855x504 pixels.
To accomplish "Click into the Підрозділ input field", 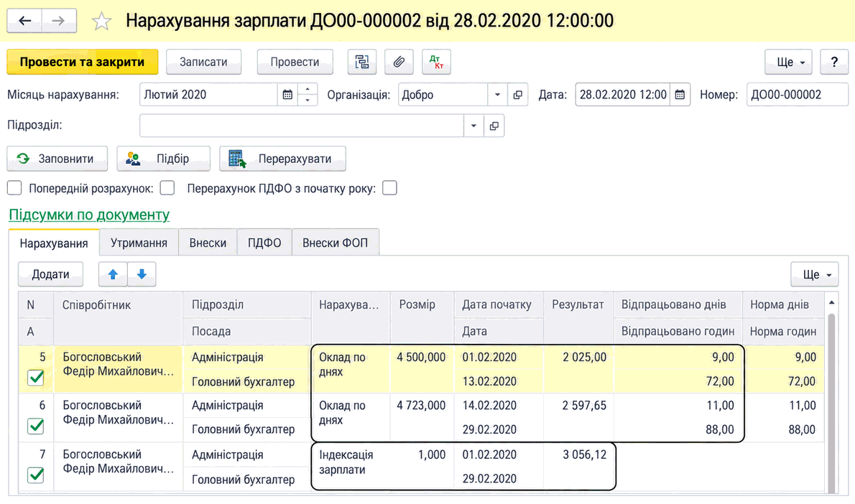I will coord(302,126).
